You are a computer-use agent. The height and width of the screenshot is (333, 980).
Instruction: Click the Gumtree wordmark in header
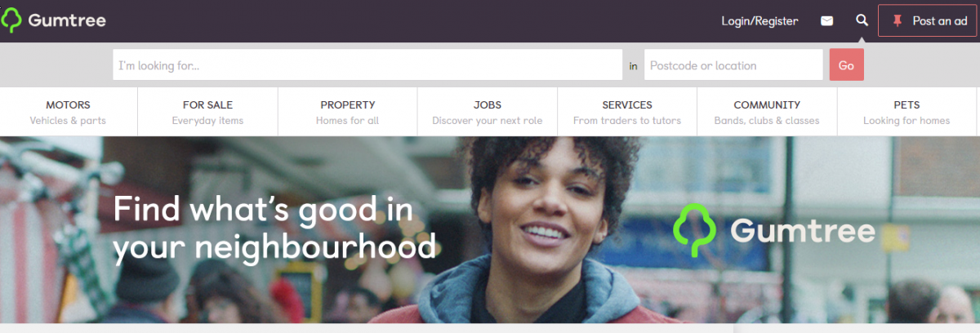tap(67, 21)
